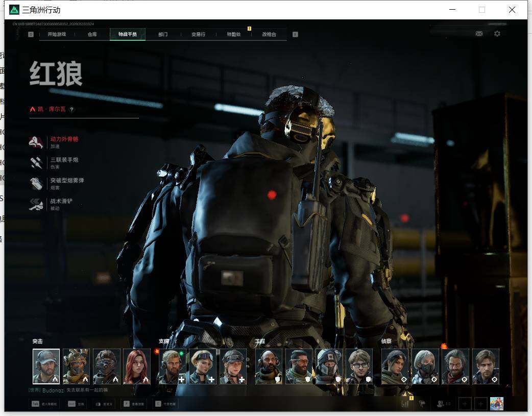The height and width of the screenshot is (416, 532).
Task: Click the 工程 class label
Action: point(260,341)
